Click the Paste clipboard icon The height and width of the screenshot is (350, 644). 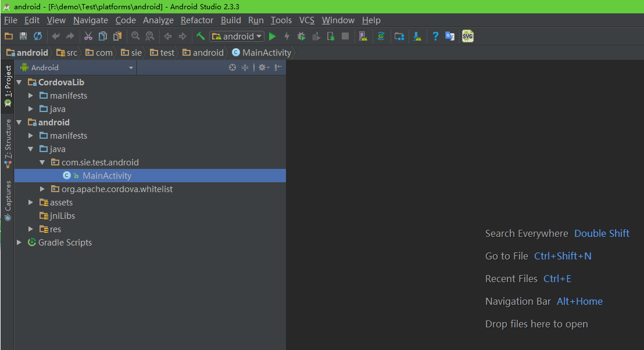click(x=117, y=36)
